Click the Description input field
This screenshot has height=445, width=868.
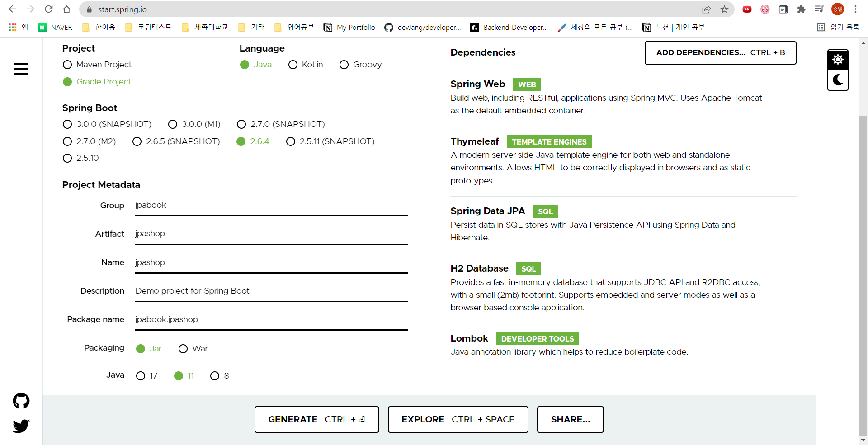click(x=271, y=291)
